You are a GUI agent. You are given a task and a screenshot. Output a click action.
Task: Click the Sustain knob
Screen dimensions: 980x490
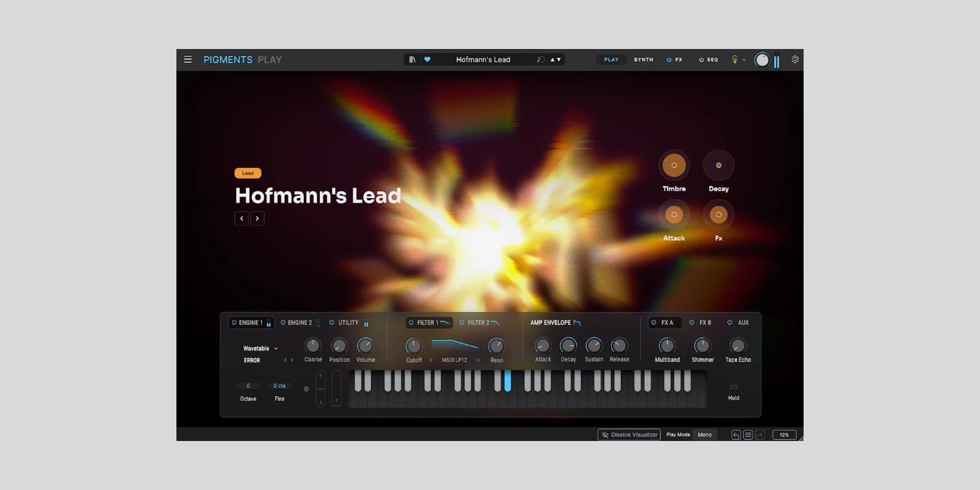tap(594, 345)
